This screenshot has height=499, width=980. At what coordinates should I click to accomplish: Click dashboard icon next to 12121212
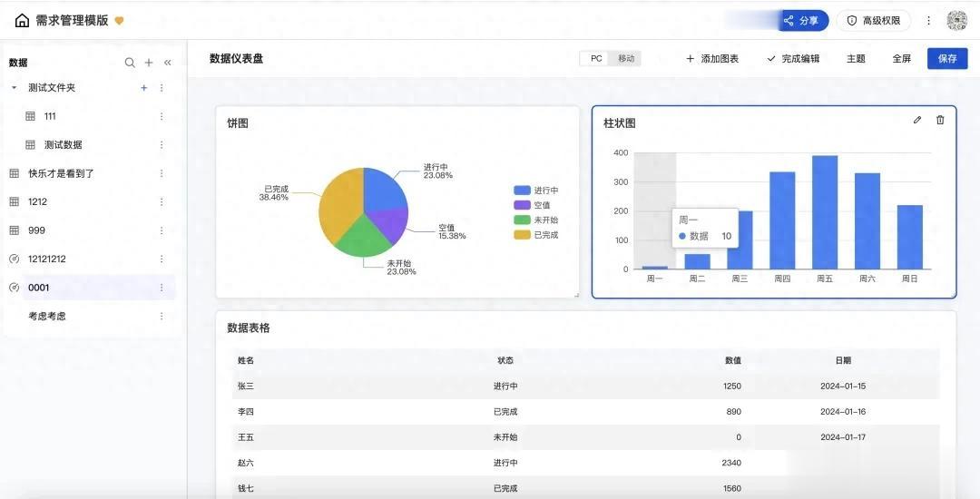pyautogui.click(x=15, y=259)
